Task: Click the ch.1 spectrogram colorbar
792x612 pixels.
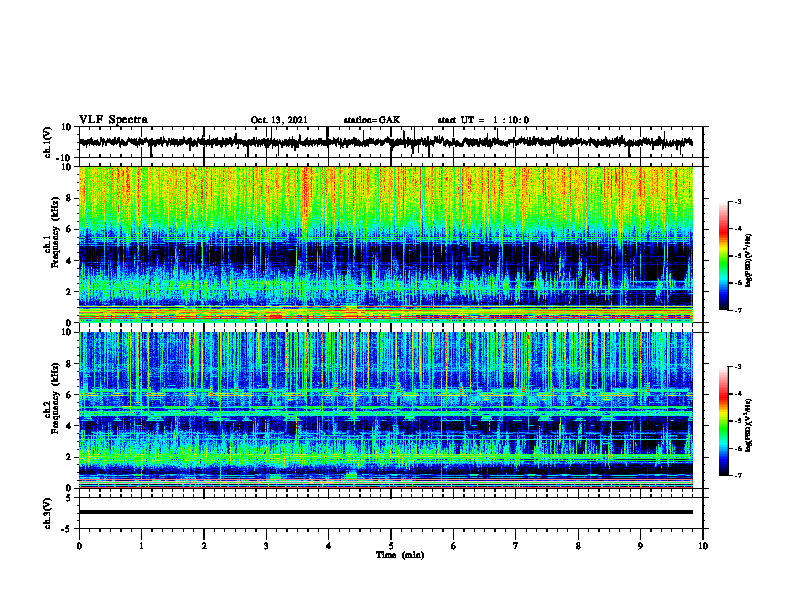Action: pos(724,256)
